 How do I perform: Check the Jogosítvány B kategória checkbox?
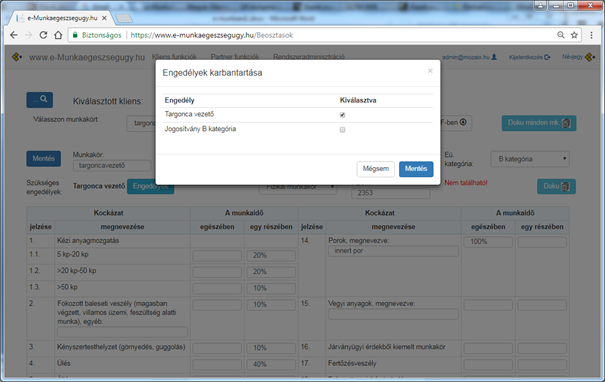click(342, 130)
